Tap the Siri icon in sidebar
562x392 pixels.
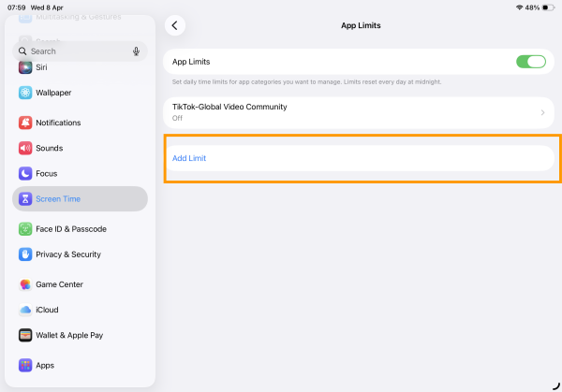(x=25, y=67)
